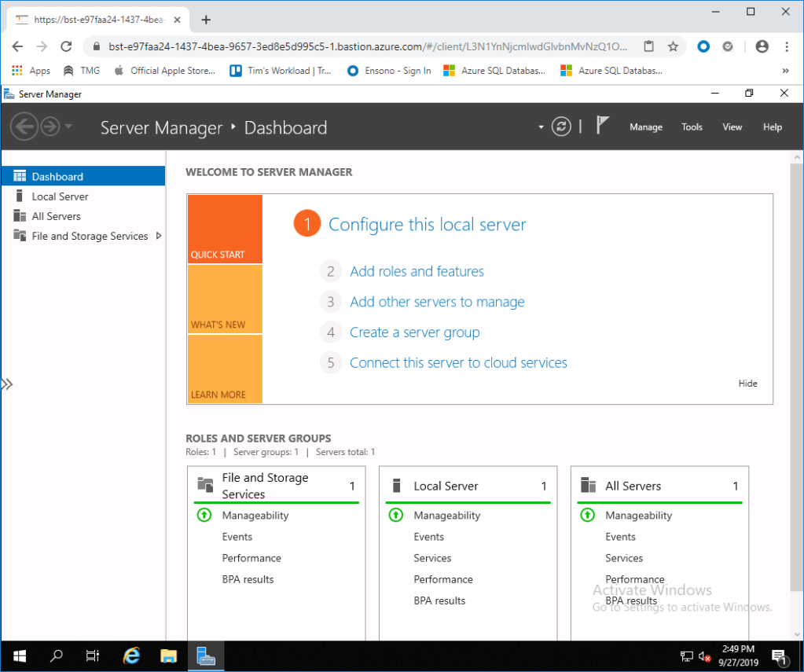Click the bookmark star in the address bar
This screenshot has height=672, width=804.
tap(674, 47)
